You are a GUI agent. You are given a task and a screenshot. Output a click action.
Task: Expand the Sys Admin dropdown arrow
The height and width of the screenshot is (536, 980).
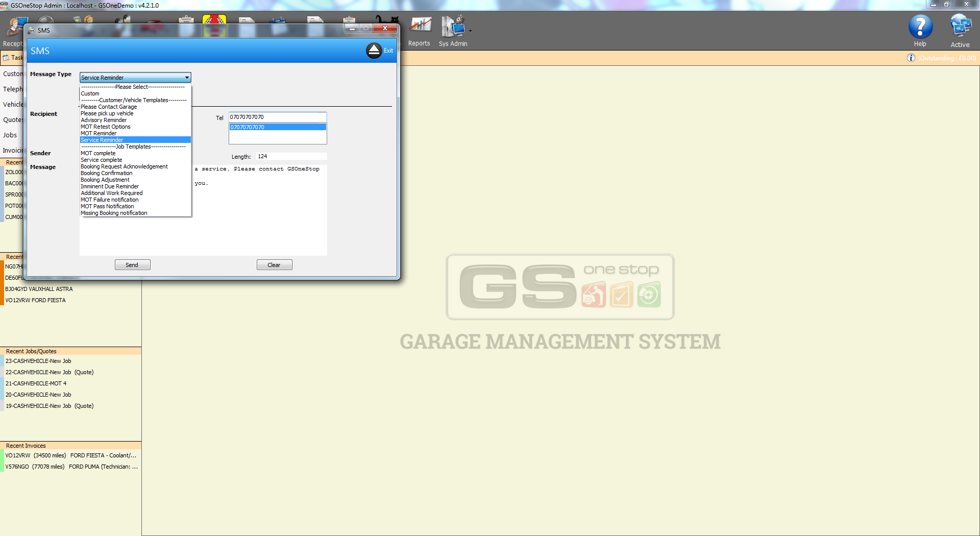pos(470,31)
